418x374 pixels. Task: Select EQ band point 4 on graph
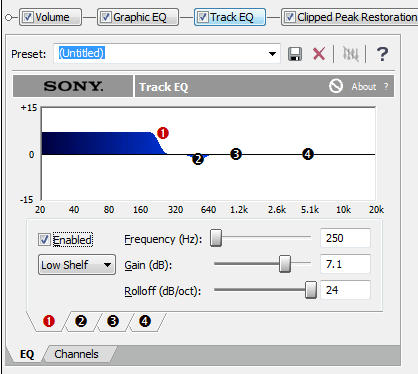tap(308, 154)
